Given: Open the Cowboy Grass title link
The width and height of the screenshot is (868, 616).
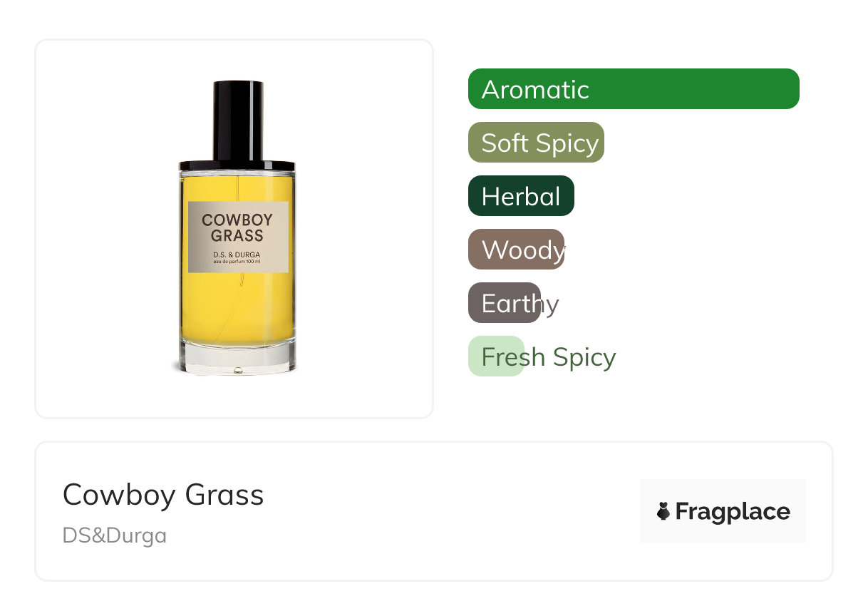Looking at the screenshot, I should click(x=163, y=495).
